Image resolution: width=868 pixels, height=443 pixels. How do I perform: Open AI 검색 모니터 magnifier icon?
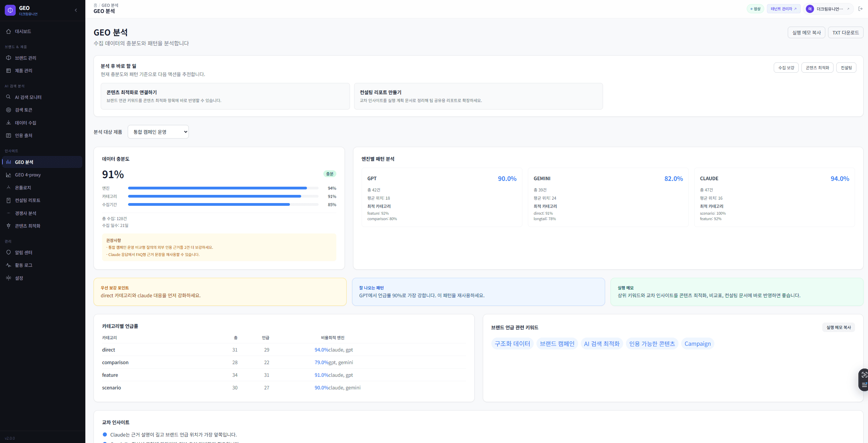(x=9, y=97)
